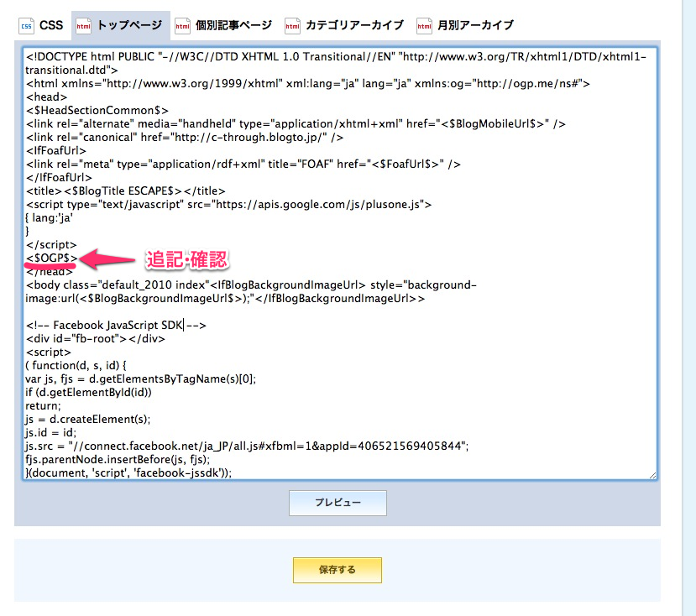Click the CSS file icon
Viewport: 696px width, 616px height.
(x=26, y=26)
